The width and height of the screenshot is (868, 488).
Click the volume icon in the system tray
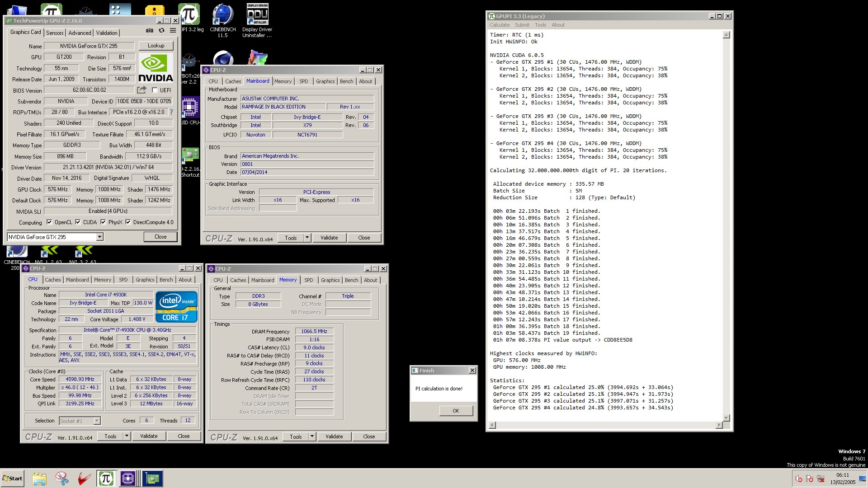[799, 479]
